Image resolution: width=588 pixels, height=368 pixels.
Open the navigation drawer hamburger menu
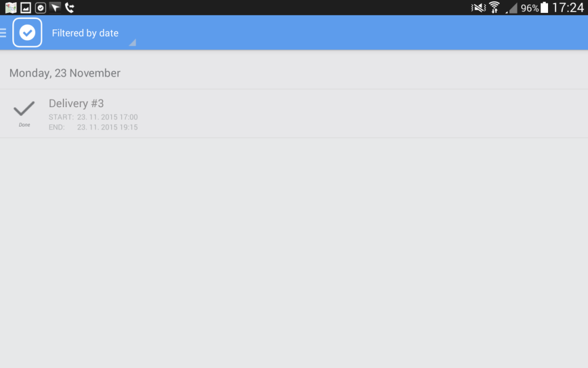[x=4, y=33]
